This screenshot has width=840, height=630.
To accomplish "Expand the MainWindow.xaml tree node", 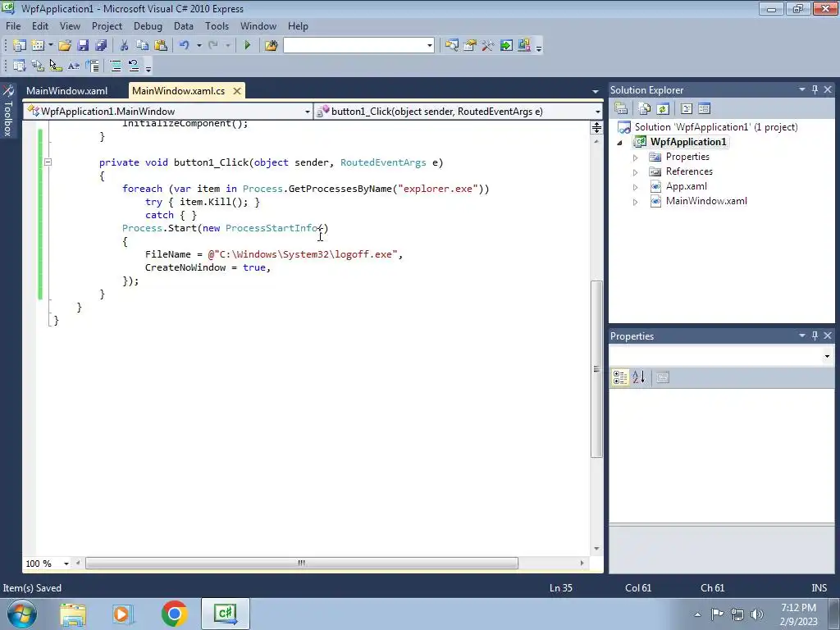I will [x=636, y=202].
